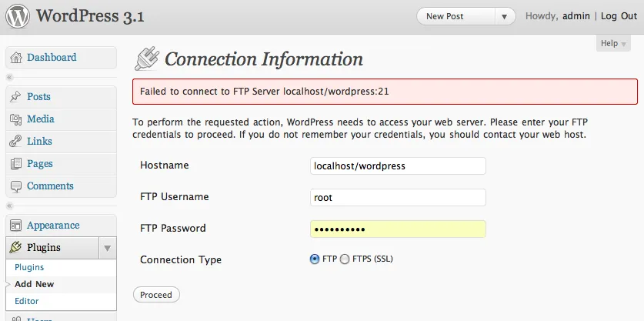This screenshot has height=321, width=644.
Task: Click the Posts pushpin icon
Action: coord(15,97)
